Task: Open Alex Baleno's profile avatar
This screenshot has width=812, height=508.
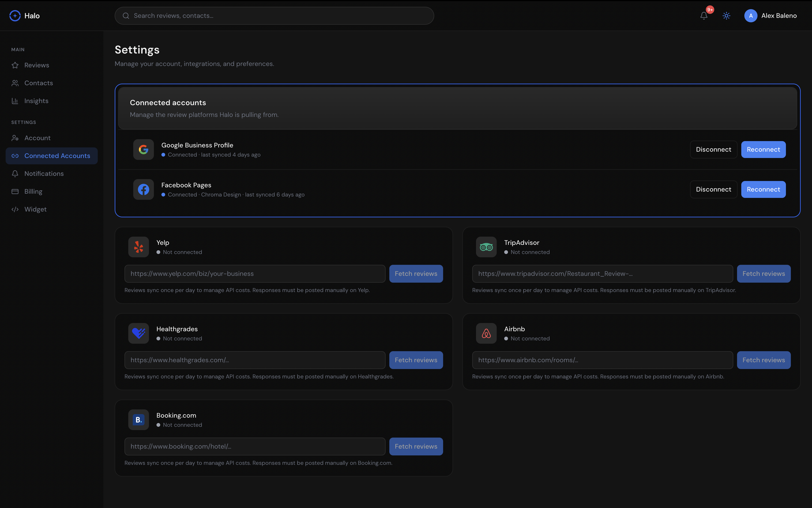Action: point(751,15)
